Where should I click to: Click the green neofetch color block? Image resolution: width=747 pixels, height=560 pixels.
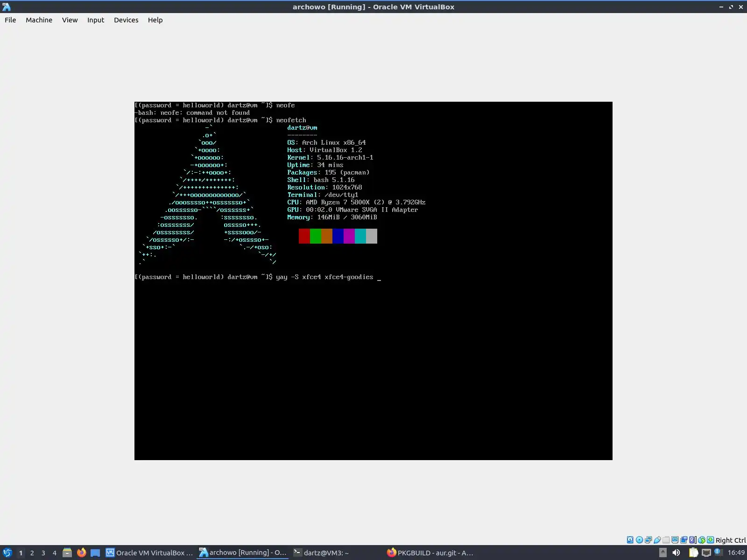click(x=316, y=236)
